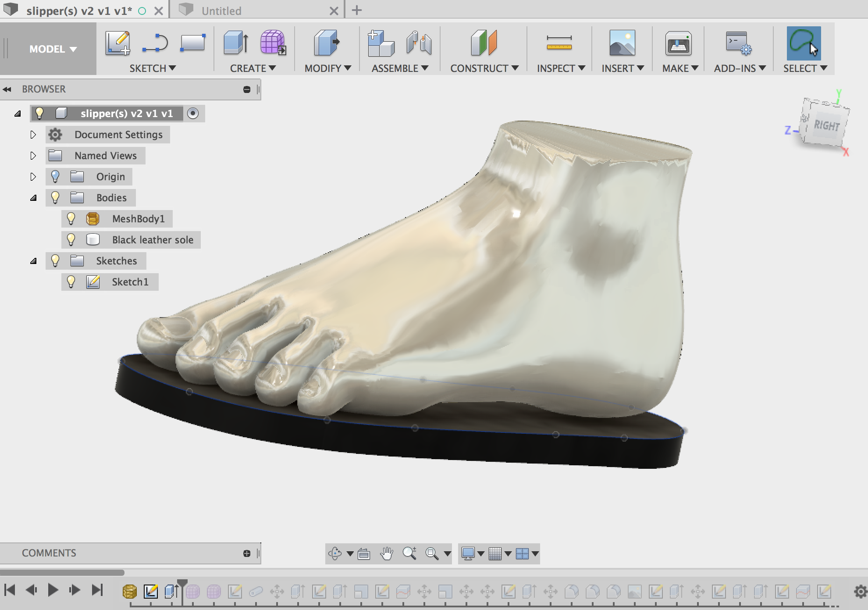
Task: Open the Grid and Snaps icon
Action: click(x=495, y=553)
